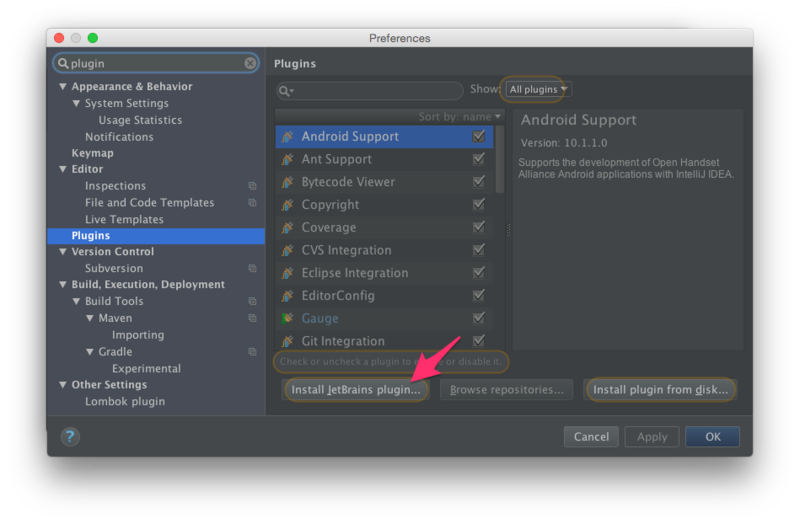Open Lombok plugin settings
Viewport: 800px width, 524px height.
pyautogui.click(x=125, y=402)
